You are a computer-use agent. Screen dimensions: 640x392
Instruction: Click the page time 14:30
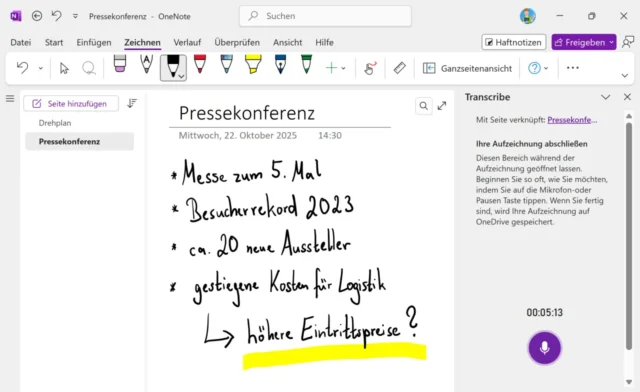coord(330,136)
